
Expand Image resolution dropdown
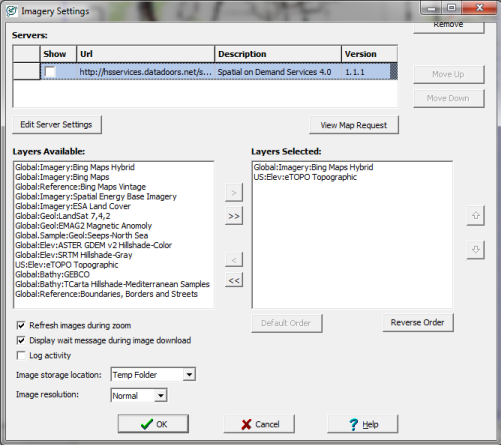[x=161, y=396]
